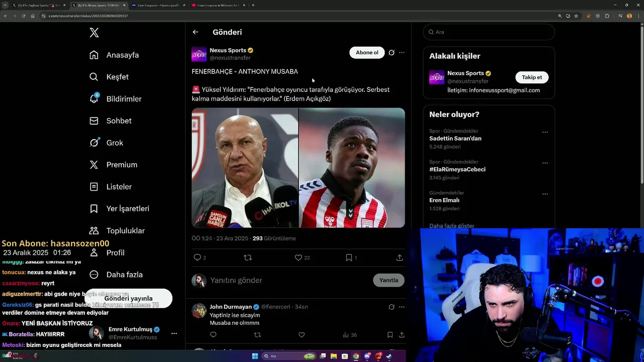
Task: Open Discord from taskbar
Action: [368, 356]
